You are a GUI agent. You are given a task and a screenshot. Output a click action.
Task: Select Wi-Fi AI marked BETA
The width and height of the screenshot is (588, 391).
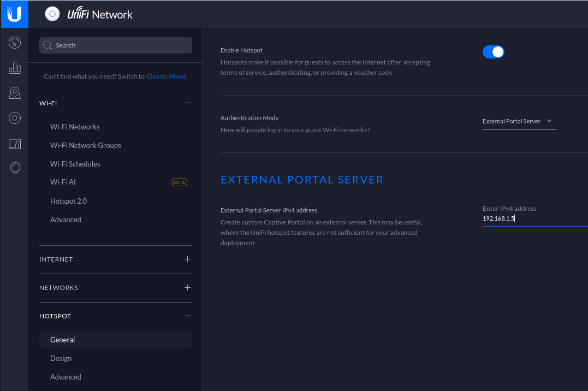[x=62, y=182]
